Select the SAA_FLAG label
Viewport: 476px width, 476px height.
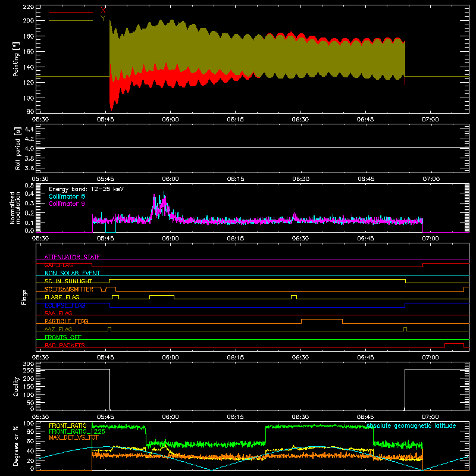[58, 313]
